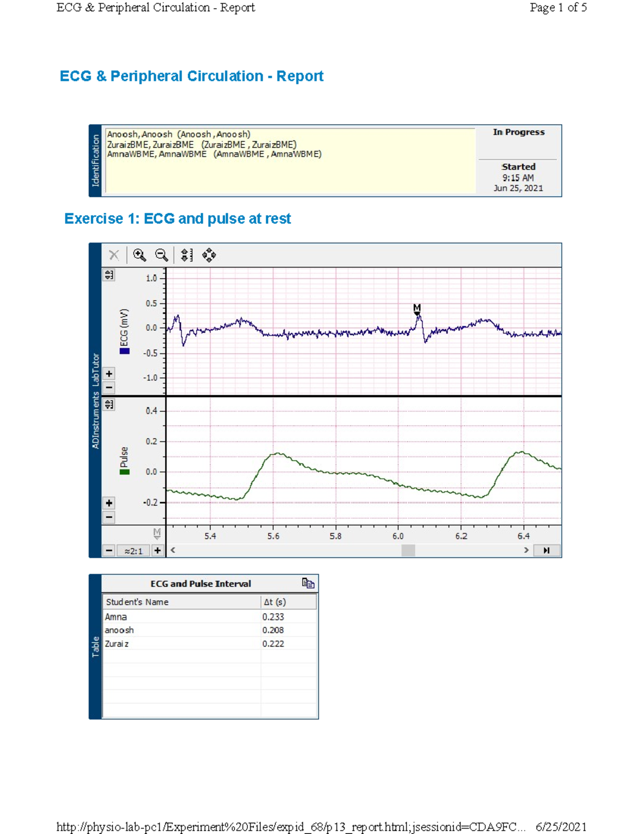Click the Jun 25, 2021 date text
The width and height of the screenshot is (644, 834).
tap(518, 188)
